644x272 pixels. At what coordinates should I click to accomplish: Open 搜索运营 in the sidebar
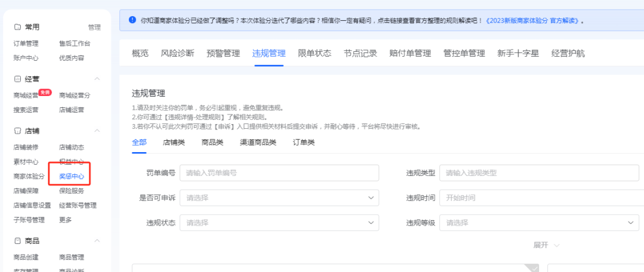[x=26, y=110]
